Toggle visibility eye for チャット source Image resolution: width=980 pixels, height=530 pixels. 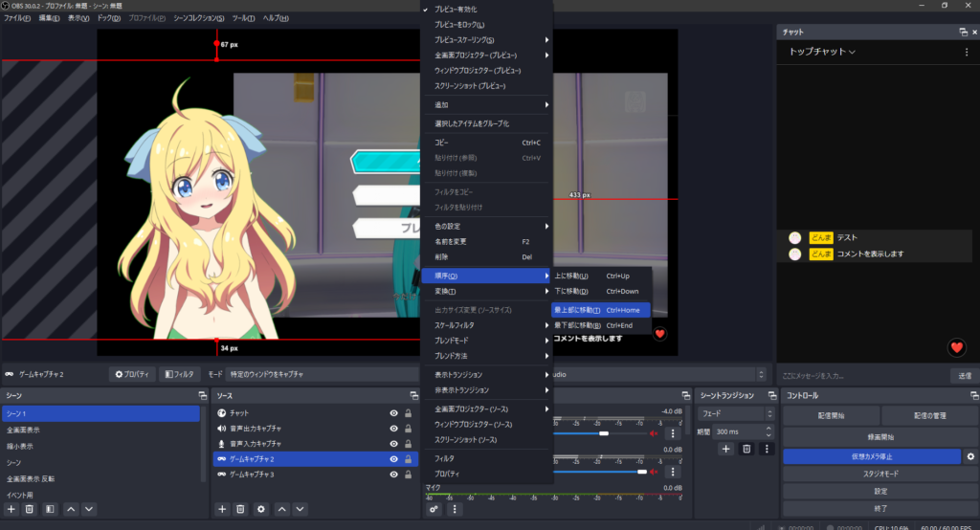(x=393, y=413)
